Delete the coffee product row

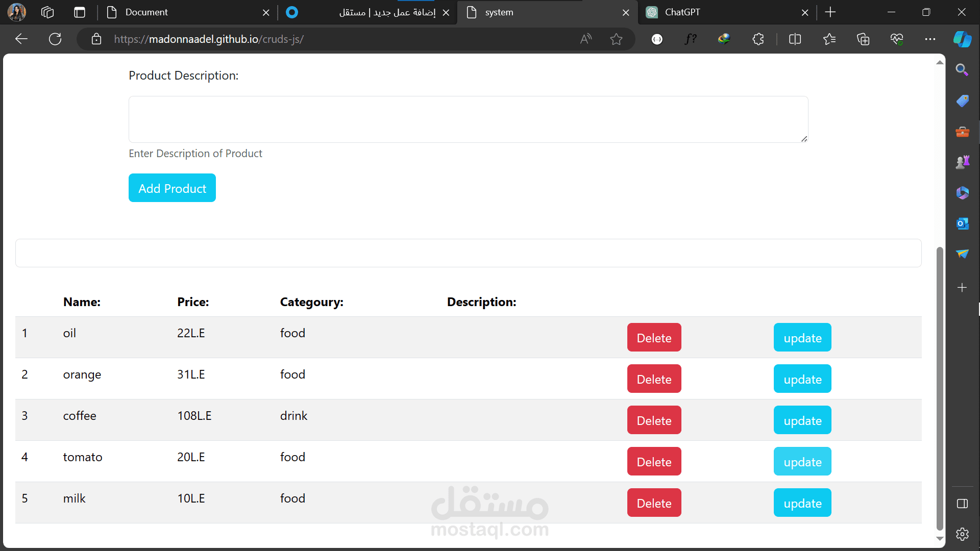(654, 420)
